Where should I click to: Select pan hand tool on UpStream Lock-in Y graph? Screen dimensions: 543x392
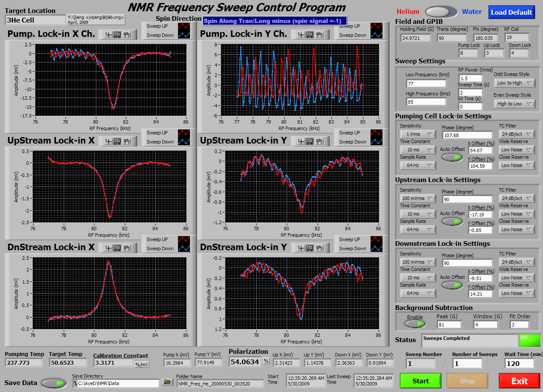pyautogui.click(x=320, y=141)
